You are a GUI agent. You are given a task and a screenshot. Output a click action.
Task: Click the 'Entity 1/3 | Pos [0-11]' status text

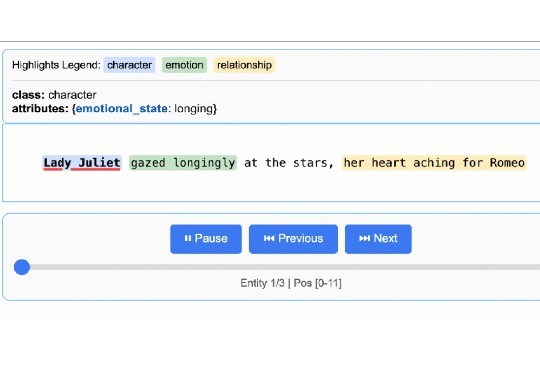click(x=291, y=283)
